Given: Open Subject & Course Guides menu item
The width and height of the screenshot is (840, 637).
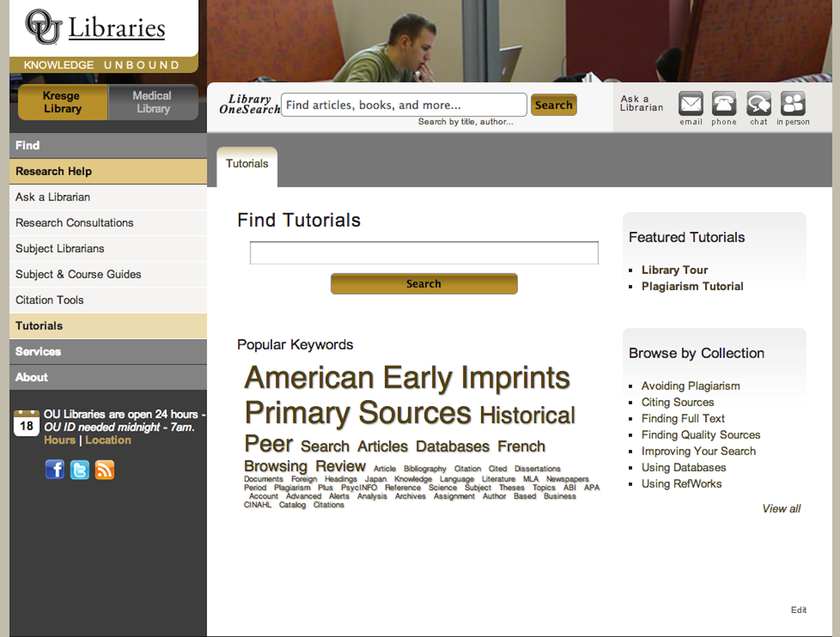Looking at the screenshot, I should [108, 274].
